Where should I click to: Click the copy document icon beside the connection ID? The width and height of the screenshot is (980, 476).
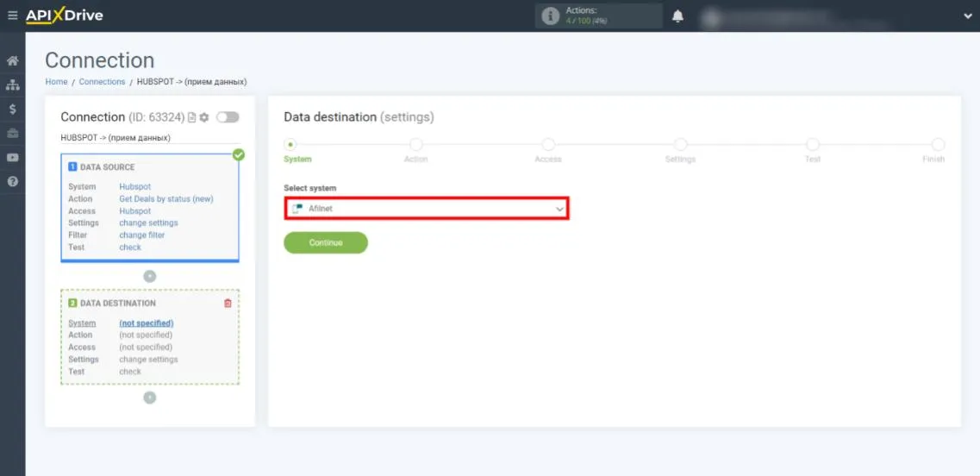pyautogui.click(x=192, y=117)
